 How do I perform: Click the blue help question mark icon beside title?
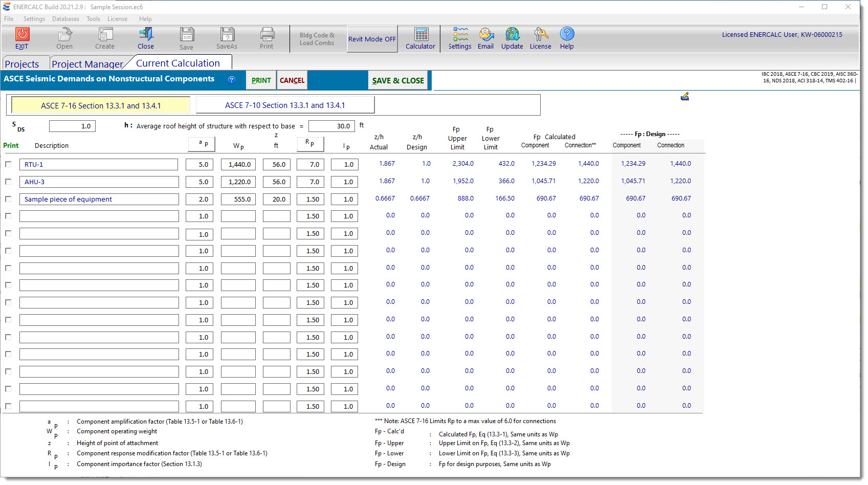[232, 80]
